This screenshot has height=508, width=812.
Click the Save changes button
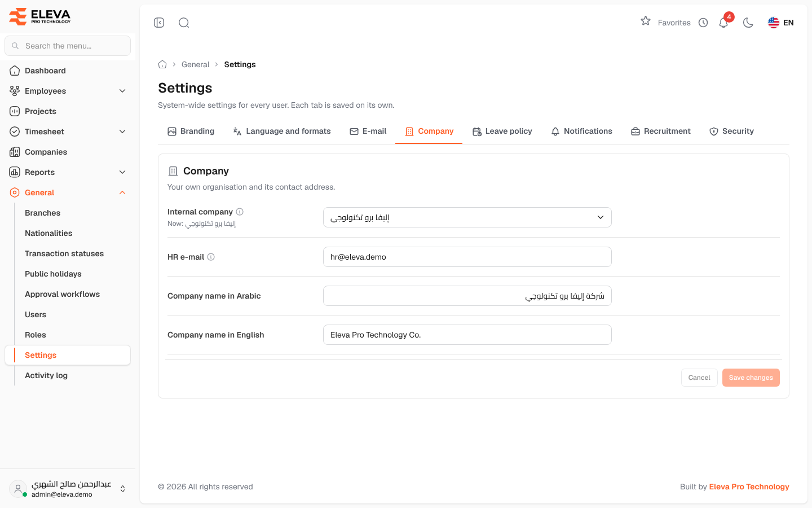[751, 378]
